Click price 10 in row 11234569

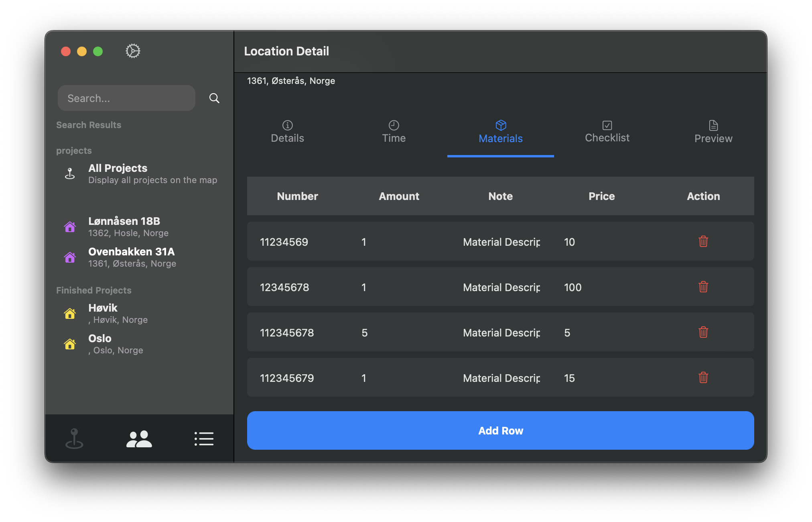pos(569,242)
